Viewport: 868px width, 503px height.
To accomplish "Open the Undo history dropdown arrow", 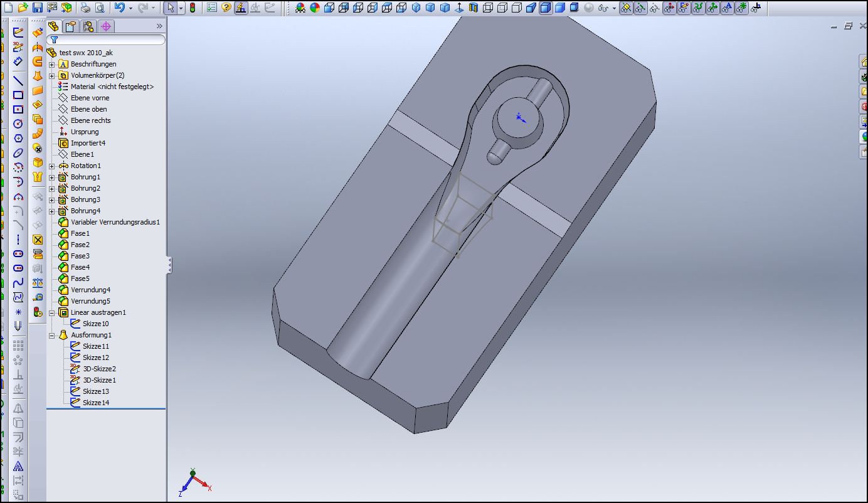I will coord(130,8).
